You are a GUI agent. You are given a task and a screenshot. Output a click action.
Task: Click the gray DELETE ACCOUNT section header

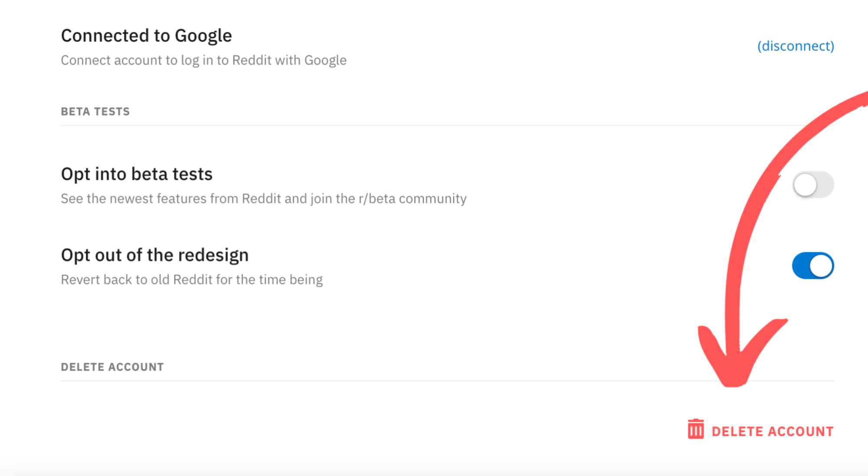coord(112,367)
